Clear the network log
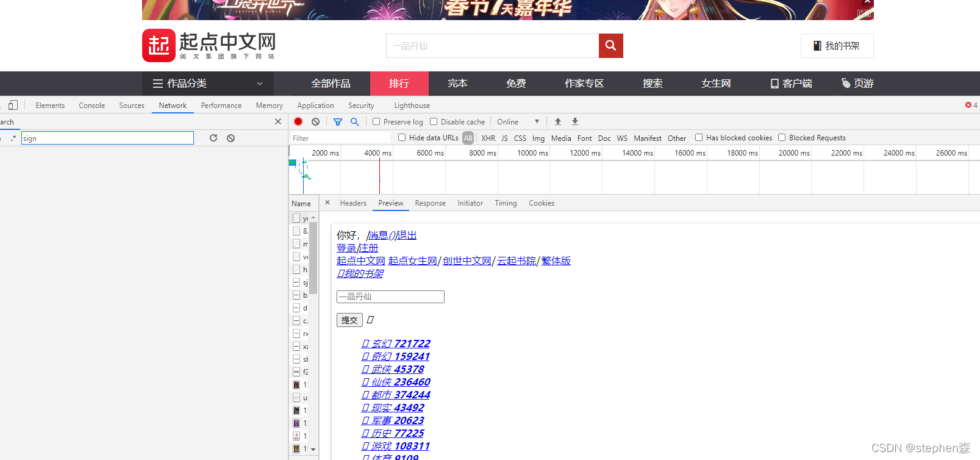This screenshot has height=460, width=980. pyautogui.click(x=315, y=121)
